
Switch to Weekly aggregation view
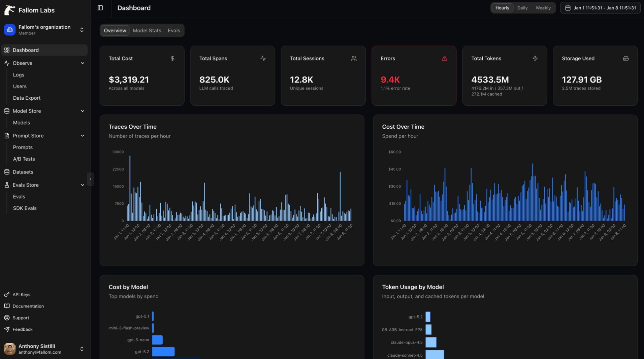coord(543,8)
